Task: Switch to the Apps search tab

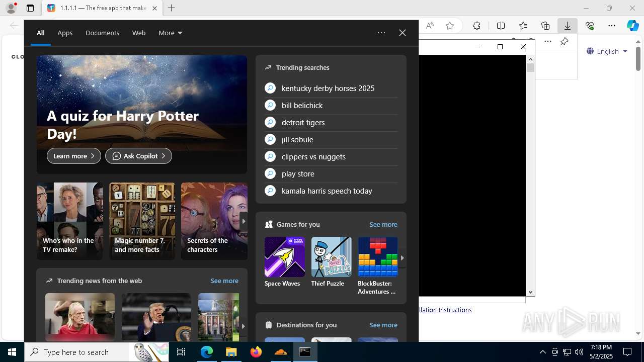Action: coord(65,33)
